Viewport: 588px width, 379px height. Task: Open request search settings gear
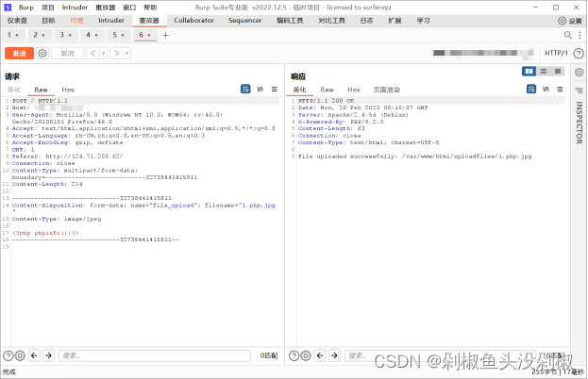20,355
